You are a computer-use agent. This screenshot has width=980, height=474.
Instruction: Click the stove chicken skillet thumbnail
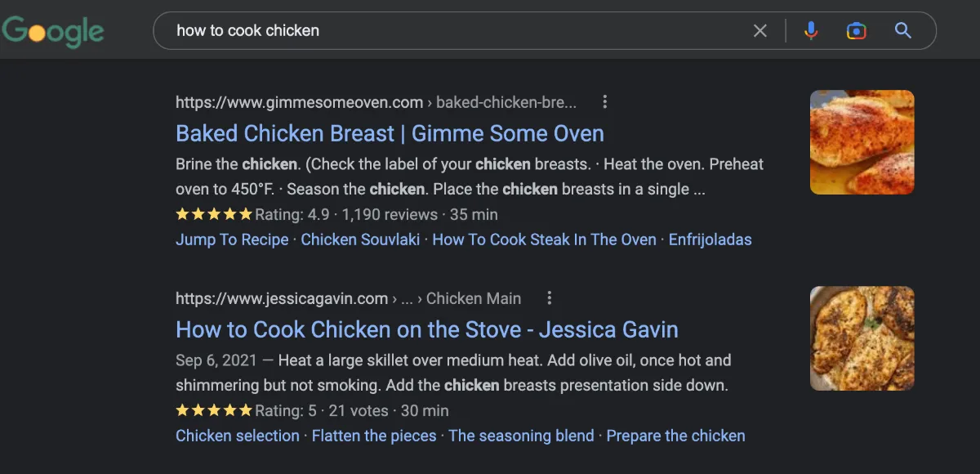coord(862,338)
